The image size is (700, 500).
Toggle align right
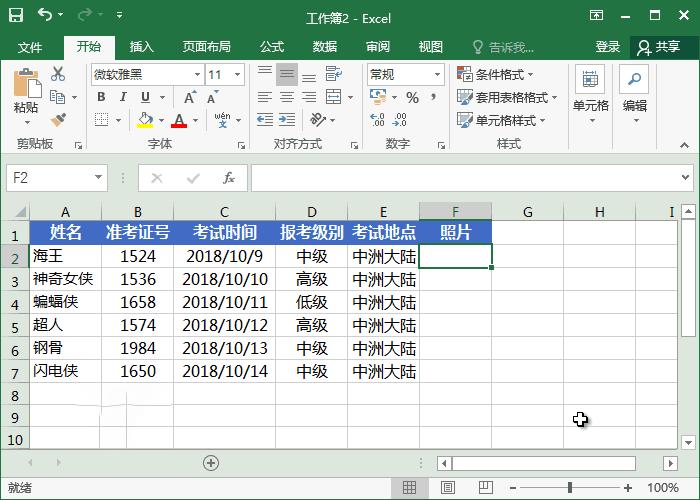(309, 97)
